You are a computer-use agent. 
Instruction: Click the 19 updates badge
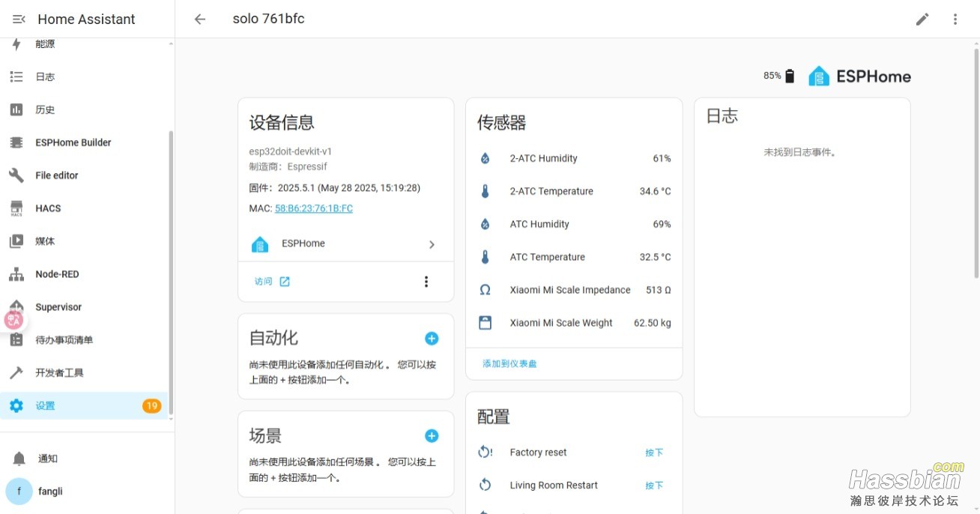tap(151, 406)
